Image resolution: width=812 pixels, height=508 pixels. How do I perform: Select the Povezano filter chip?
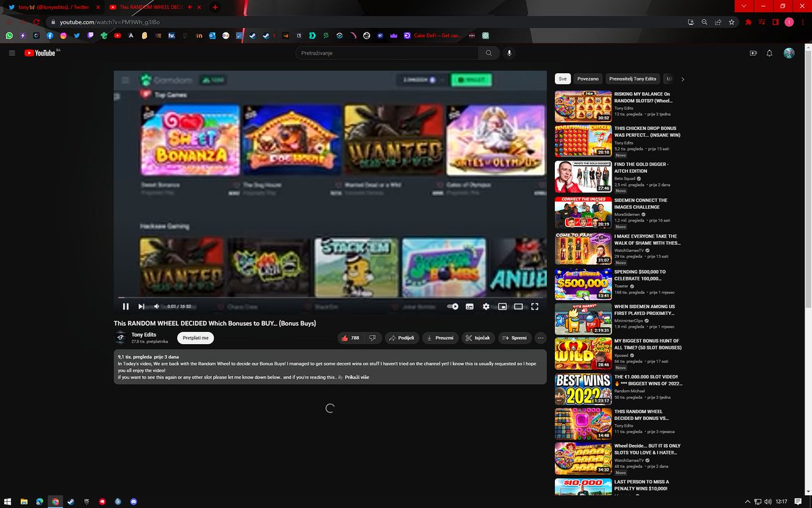tap(587, 79)
